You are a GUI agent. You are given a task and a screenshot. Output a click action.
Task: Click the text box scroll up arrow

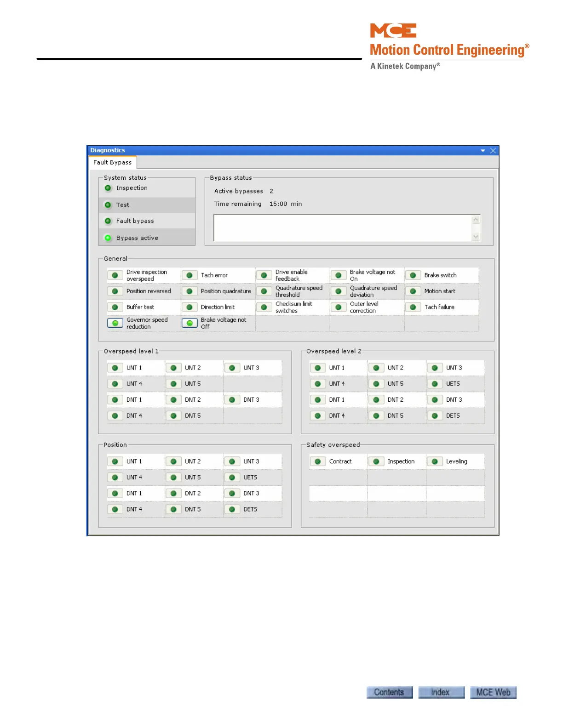coord(476,220)
